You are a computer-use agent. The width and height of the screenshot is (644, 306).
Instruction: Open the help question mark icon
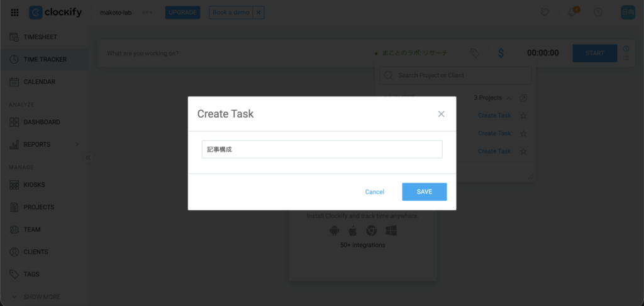[598, 13]
